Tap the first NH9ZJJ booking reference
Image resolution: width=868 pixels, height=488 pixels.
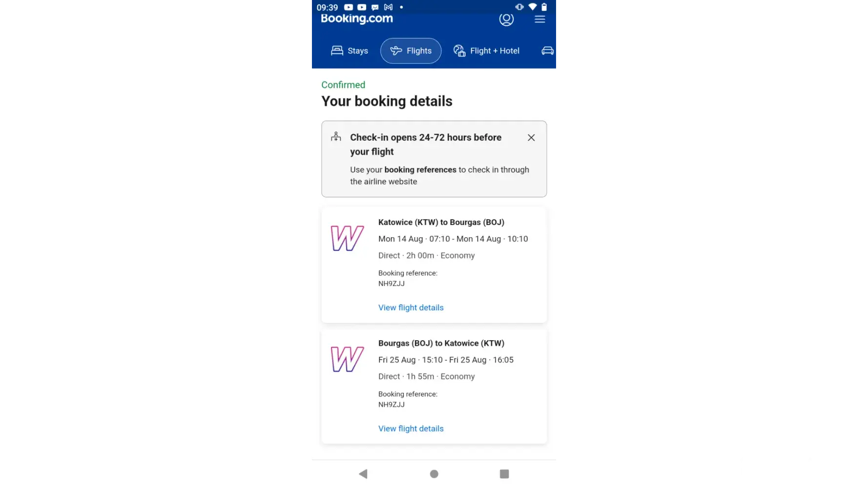pos(392,284)
